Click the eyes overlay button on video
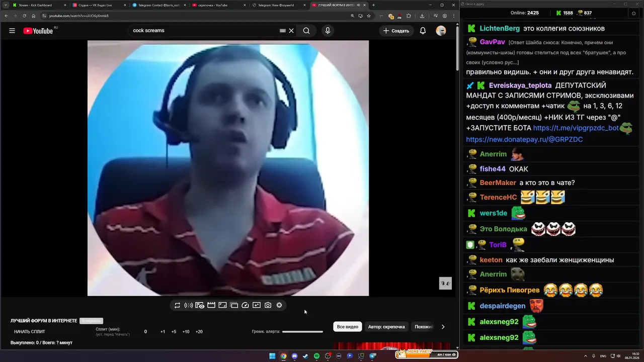 (445, 283)
